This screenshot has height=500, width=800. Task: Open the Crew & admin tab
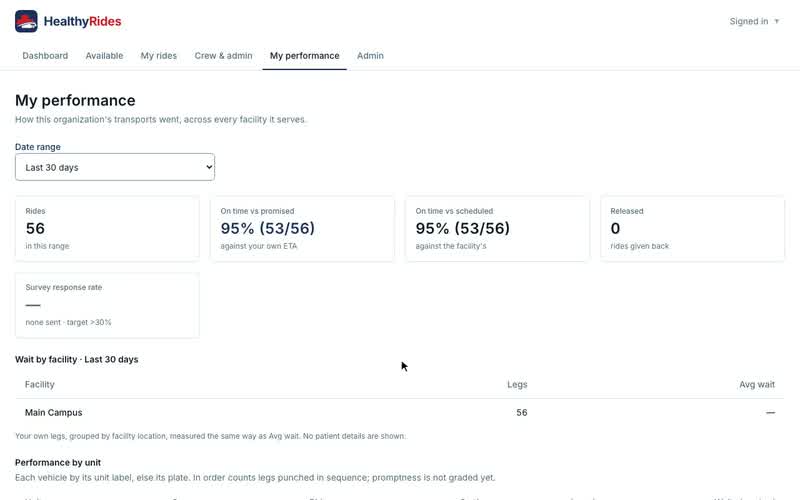[x=223, y=56]
